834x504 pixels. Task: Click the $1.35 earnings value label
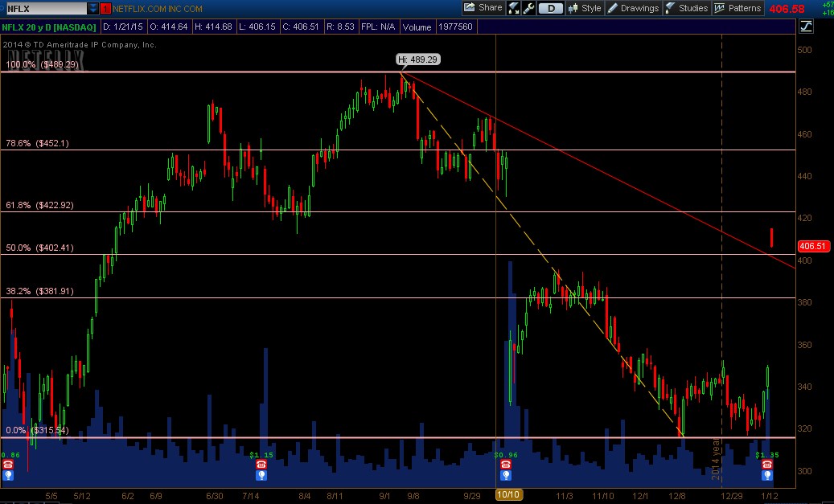click(767, 455)
